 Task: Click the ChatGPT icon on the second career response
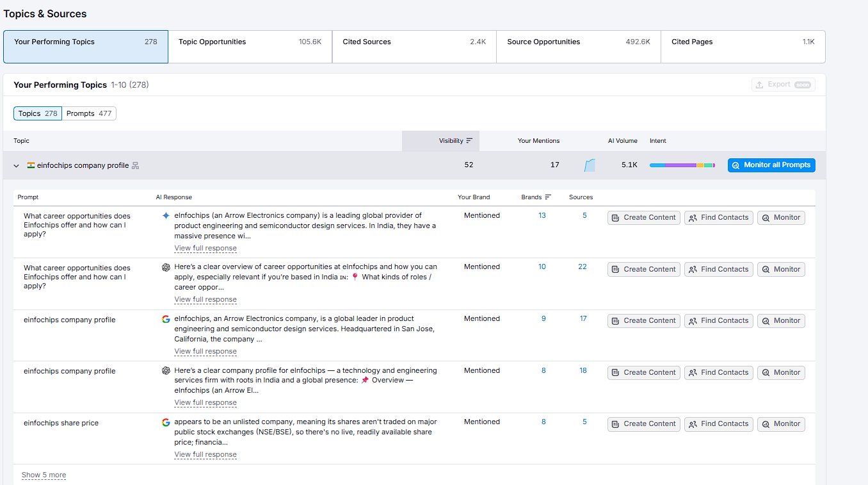click(165, 267)
